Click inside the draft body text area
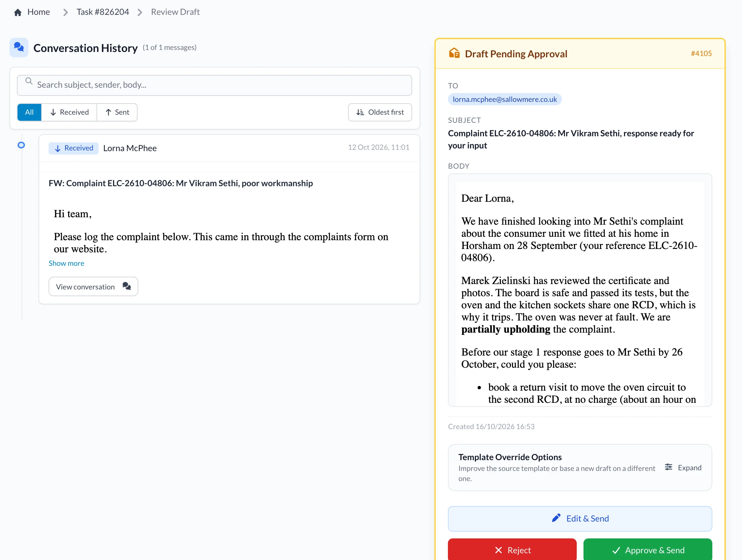 coord(580,290)
